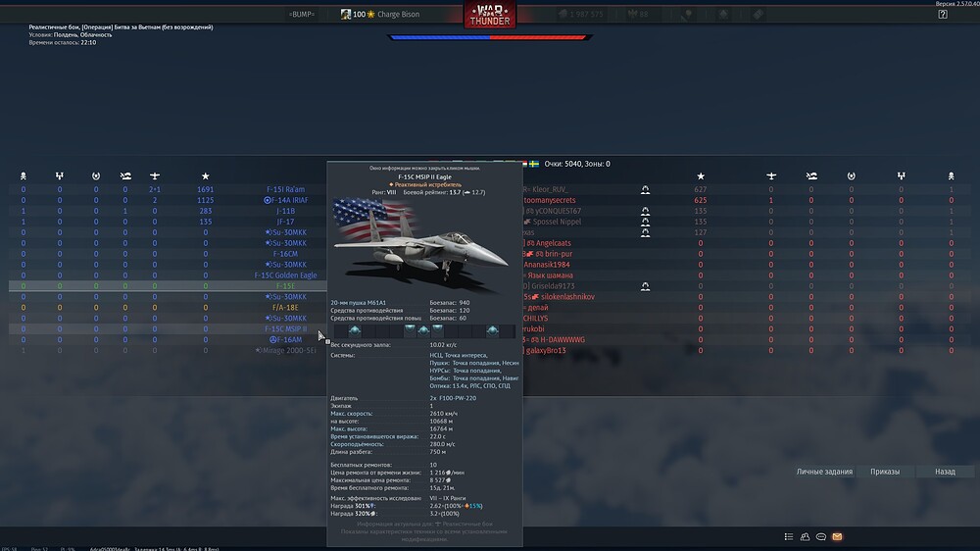Click the blue team assists column header icon
Screen dimensions: 980x551
pyautogui.click(x=60, y=176)
